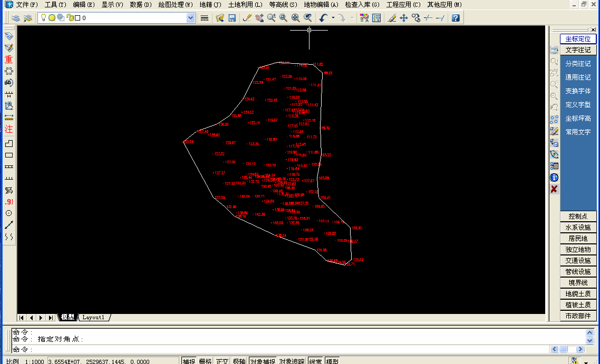600x364 pixels.
Task: Open the status bar tray menu arrow
Action: 586,362
